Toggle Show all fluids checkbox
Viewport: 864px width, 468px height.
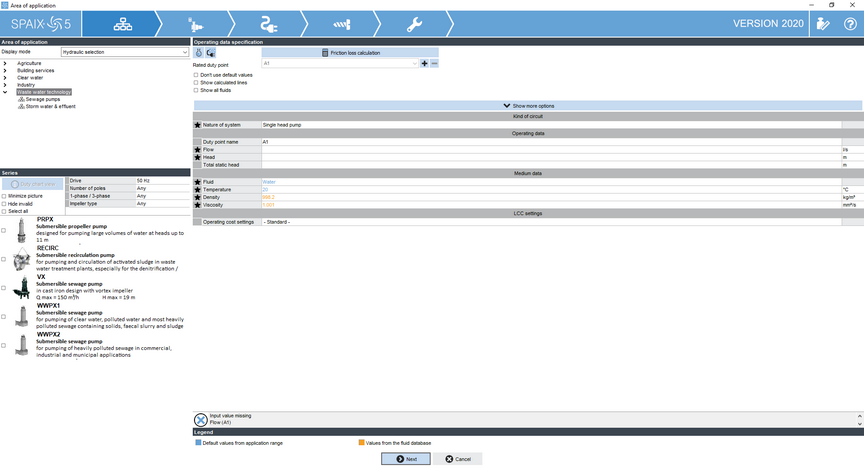point(196,90)
